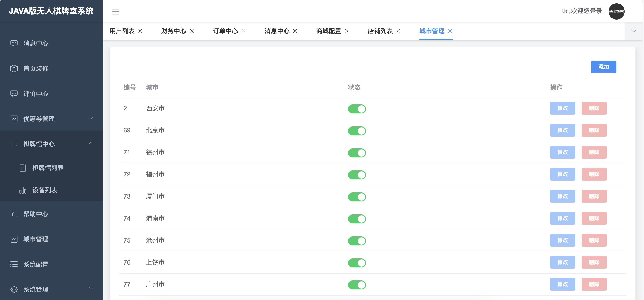Screen dimensions: 644x300
Task: Open the user avatar in the header
Action: [x=616, y=11]
